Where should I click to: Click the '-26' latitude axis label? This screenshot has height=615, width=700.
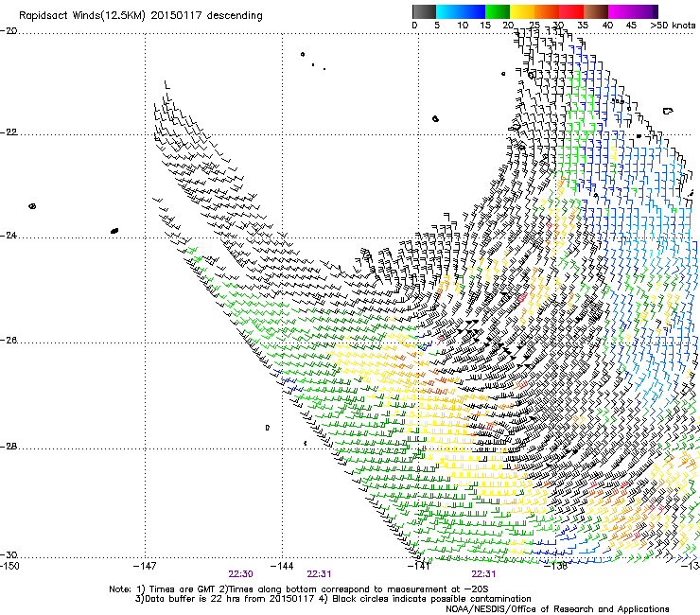point(9,341)
